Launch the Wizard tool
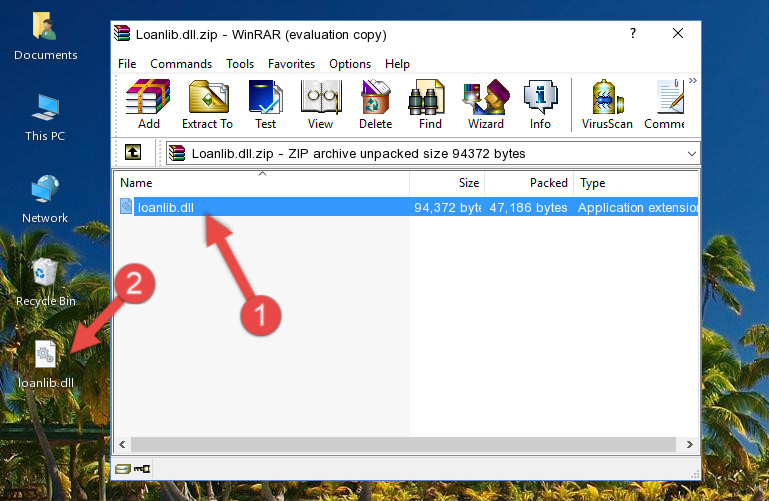Image resolution: width=769 pixels, height=501 pixels. (x=486, y=104)
